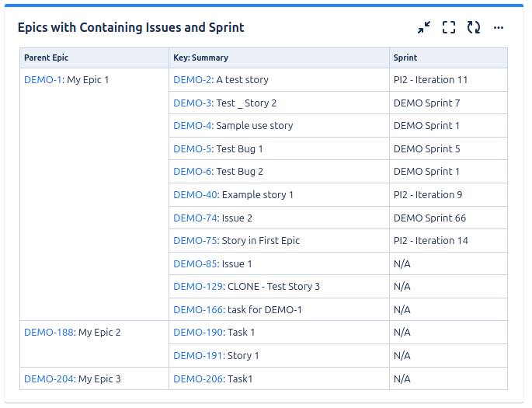Viewport: 532px width, 408px height.
Task: Click the sprint cell 'DEMO Sprint 5'
Action: point(448,148)
